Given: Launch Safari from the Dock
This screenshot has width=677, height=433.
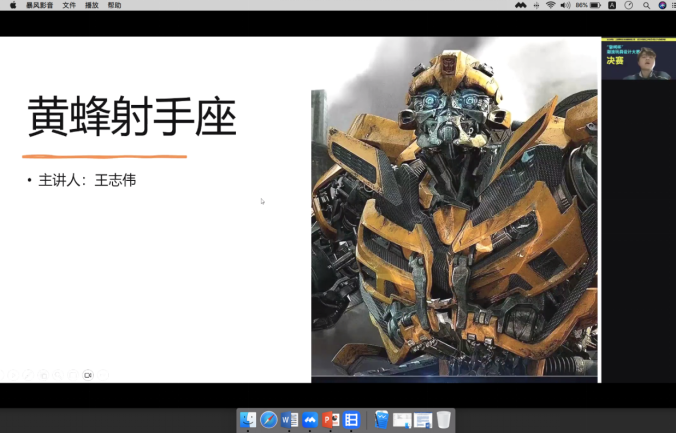Looking at the screenshot, I should 269,420.
